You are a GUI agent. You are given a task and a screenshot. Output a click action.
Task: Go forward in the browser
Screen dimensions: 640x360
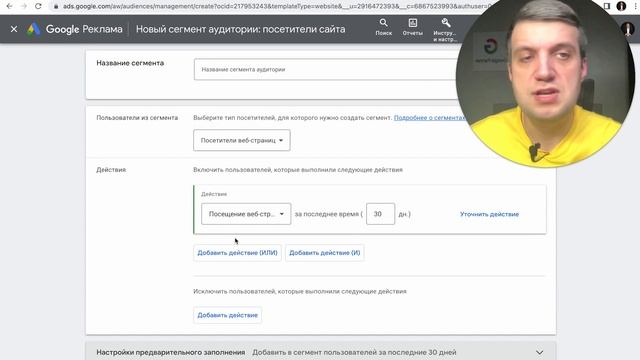tap(24, 6)
